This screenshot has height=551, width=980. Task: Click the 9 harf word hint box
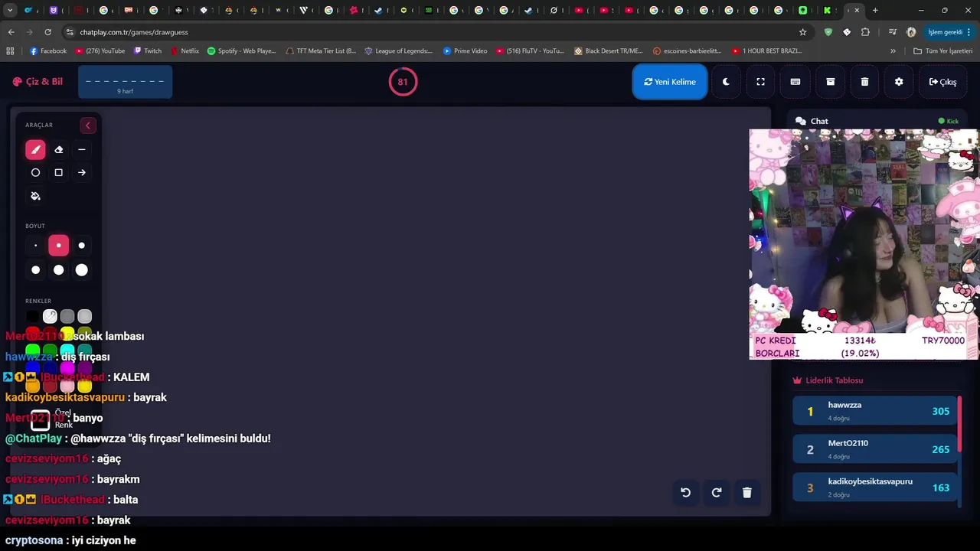[125, 82]
